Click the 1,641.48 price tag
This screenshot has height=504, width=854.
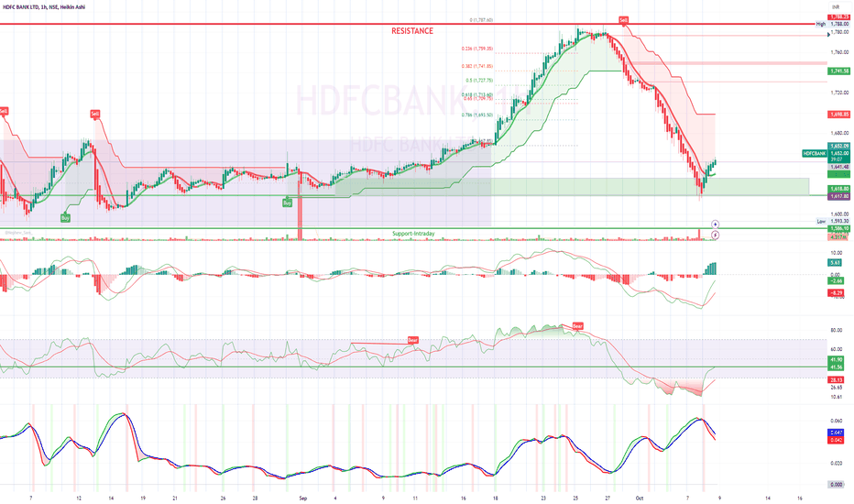pos(838,168)
